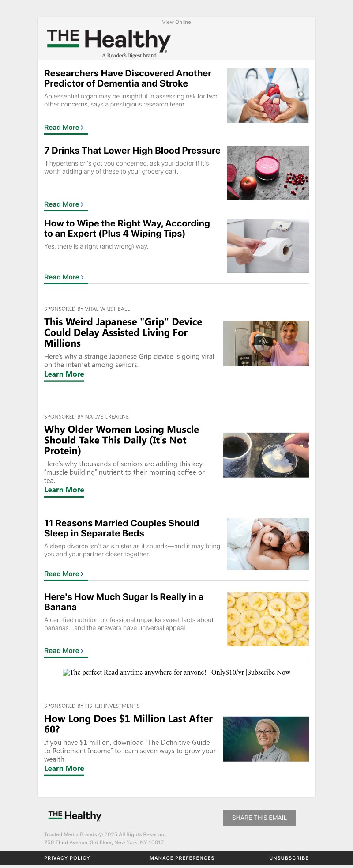Open the View Online link
This screenshot has height=868, width=353.
coord(176,22)
